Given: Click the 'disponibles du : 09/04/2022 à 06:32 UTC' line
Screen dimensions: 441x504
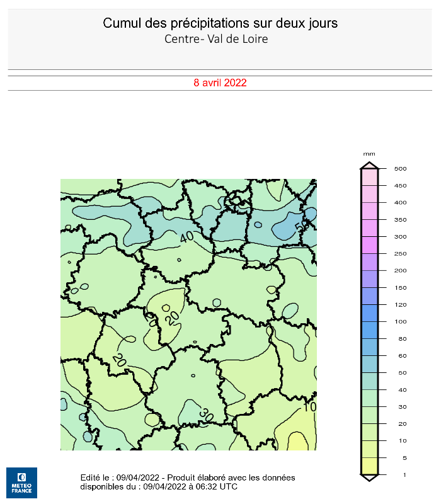Looking at the screenshot, I should [159, 486].
